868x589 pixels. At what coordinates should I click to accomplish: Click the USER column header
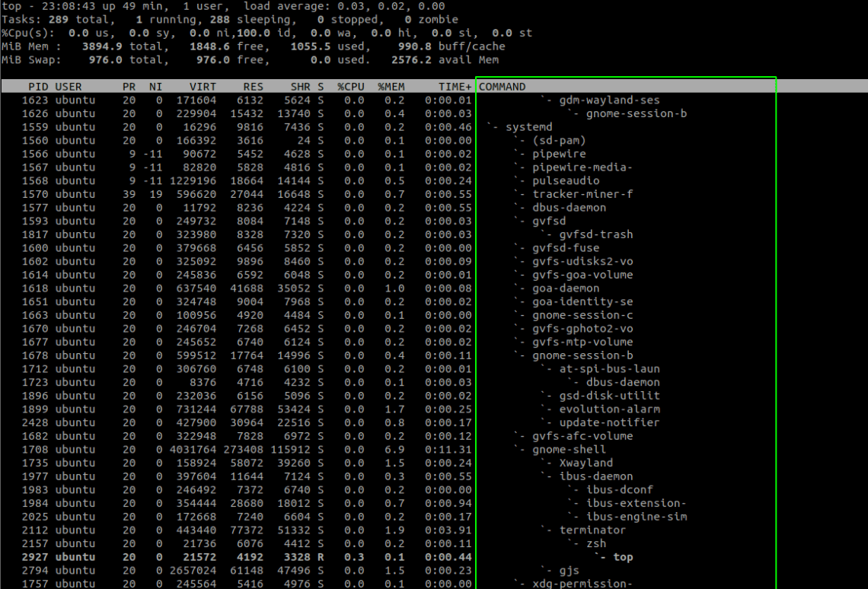[69, 87]
